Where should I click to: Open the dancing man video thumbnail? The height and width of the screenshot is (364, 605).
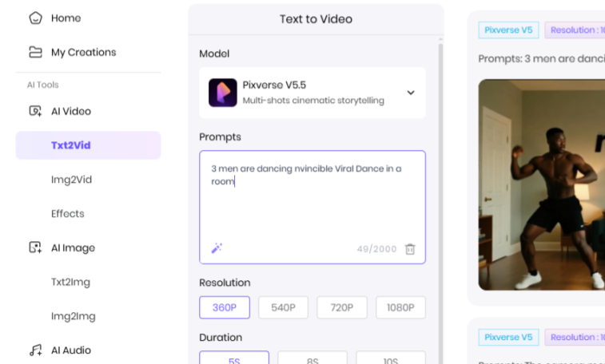[542, 184]
